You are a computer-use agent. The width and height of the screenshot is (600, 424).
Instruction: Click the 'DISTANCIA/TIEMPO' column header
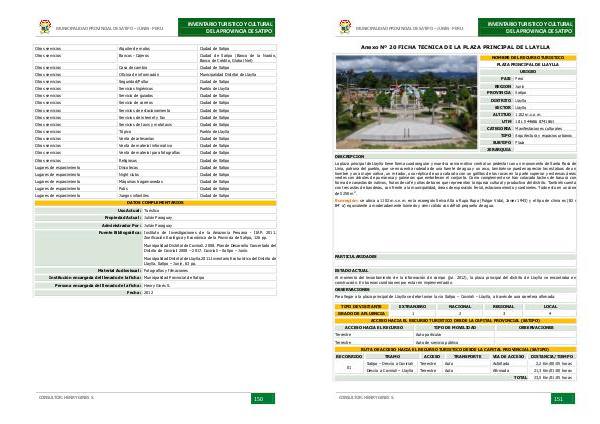click(551, 356)
